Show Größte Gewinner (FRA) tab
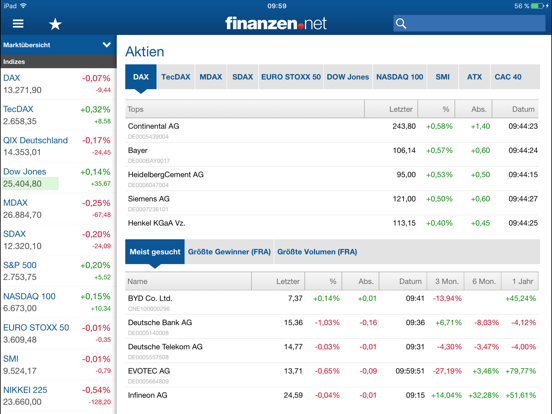This screenshot has height=414, width=552. click(229, 252)
